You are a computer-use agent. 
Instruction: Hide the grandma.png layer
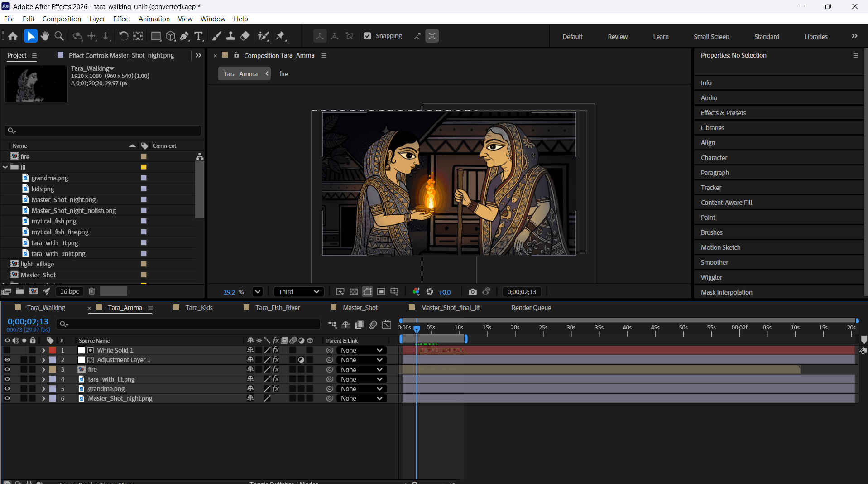pyautogui.click(x=7, y=389)
